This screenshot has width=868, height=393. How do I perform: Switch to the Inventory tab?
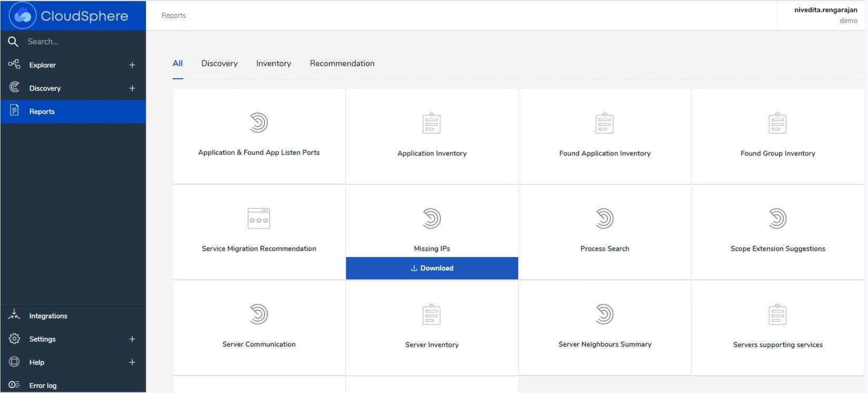[274, 64]
